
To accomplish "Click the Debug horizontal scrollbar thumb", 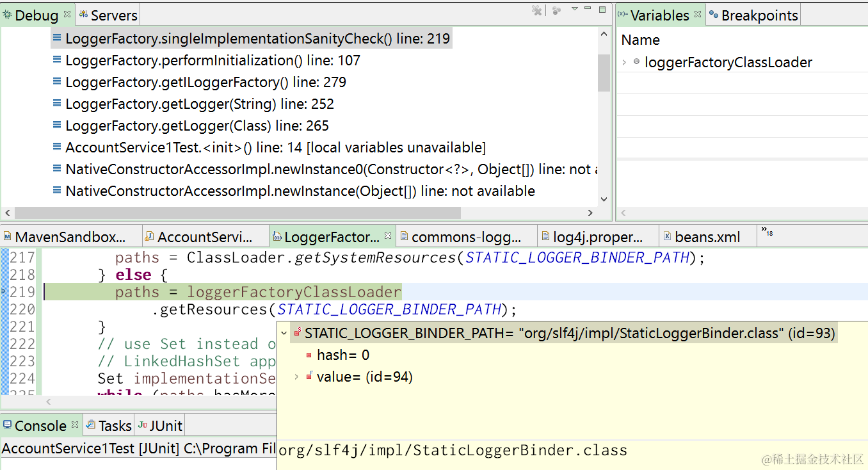I will [237, 213].
